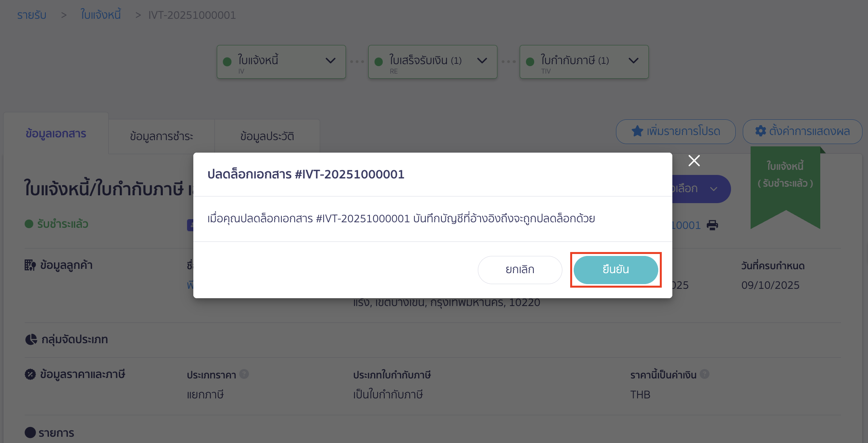
Task: Switch to the ข้อมูลประวัติ tab
Action: pos(267,135)
